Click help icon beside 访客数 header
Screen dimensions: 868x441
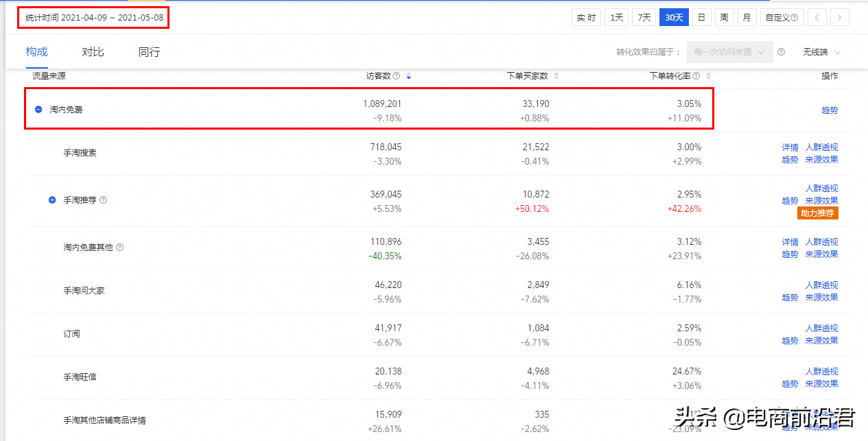(397, 76)
